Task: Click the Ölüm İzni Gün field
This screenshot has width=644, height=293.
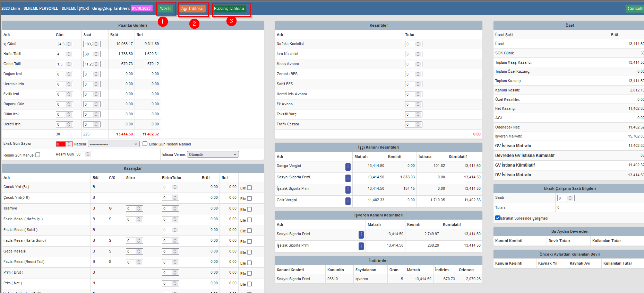Action: [x=65, y=114]
